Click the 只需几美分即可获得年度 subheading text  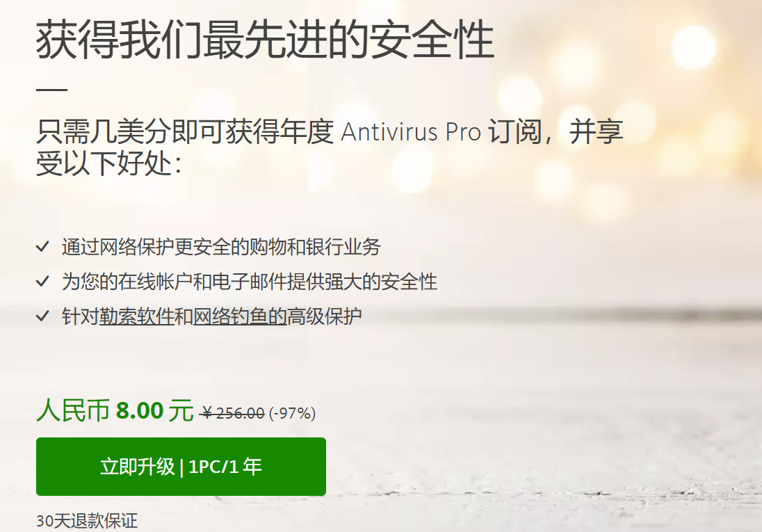pyautogui.click(x=185, y=132)
